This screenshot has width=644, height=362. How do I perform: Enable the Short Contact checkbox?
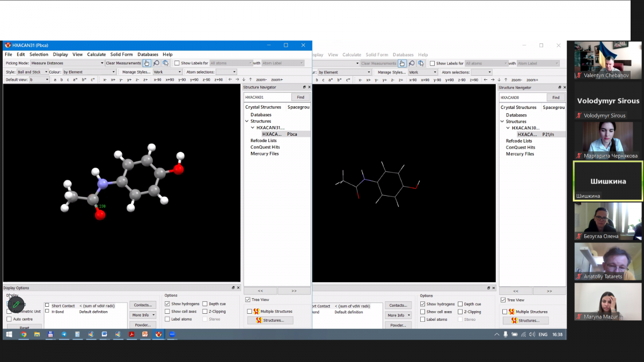coord(47,306)
